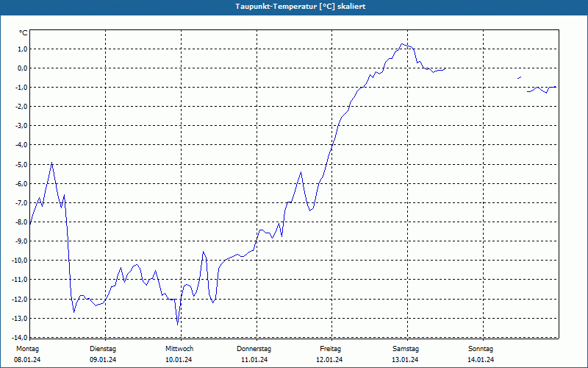
Task: Click the 08.01.24 date label
Action: pyautogui.click(x=27, y=360)
